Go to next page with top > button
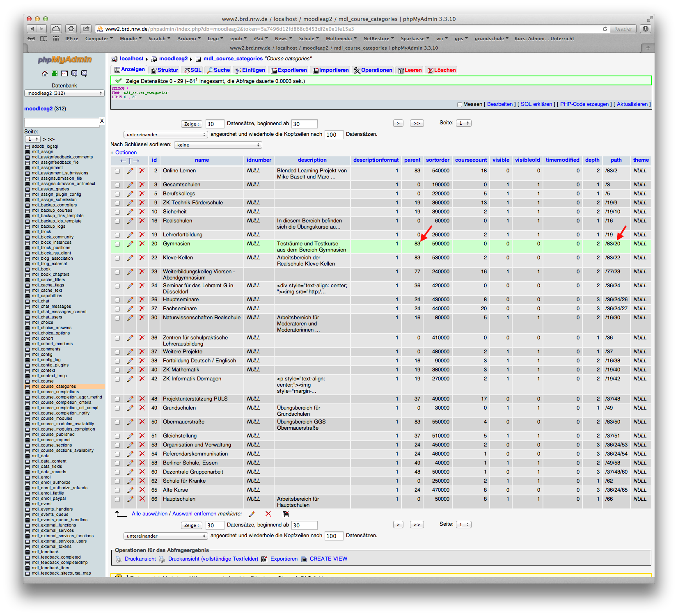This screenshot has width=678, height=616. click(398, 123)
